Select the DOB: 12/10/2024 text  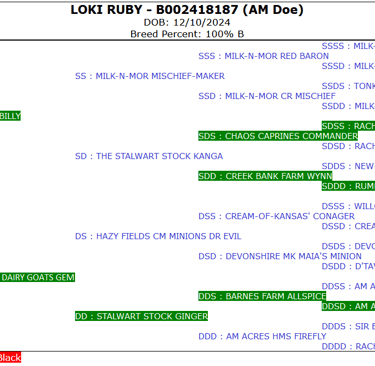point(187,22)
